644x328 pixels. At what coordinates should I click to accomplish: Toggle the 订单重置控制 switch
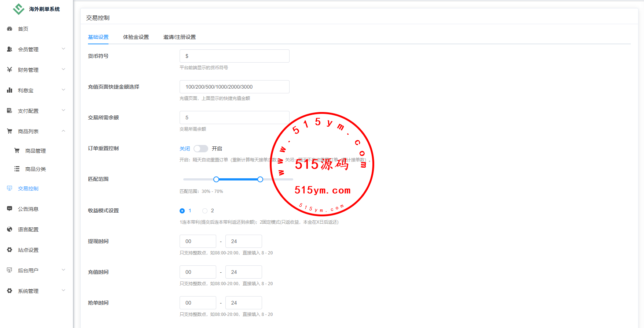(200, 149)
